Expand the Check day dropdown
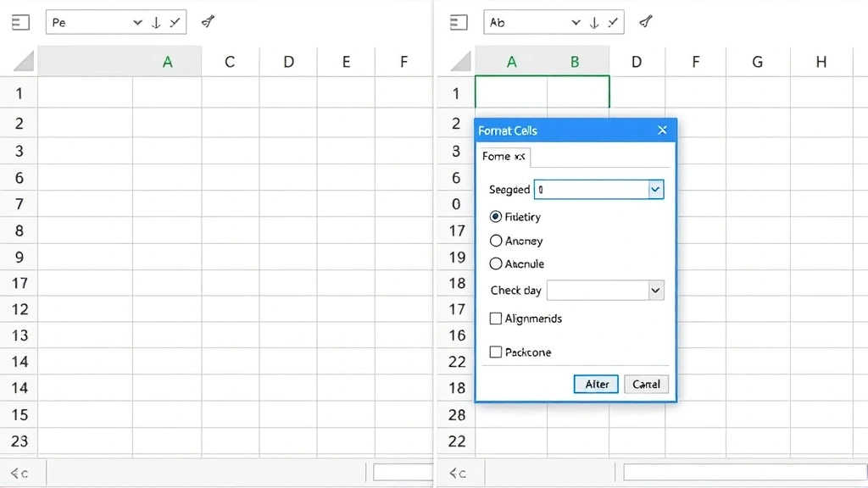This screenshot has height=488, width=868. click(654, 291)
